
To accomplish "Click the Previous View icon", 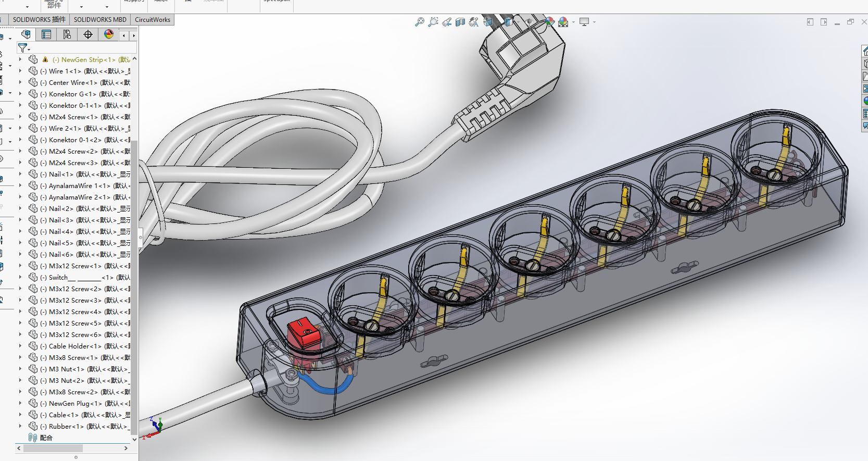I will [447, 22].
